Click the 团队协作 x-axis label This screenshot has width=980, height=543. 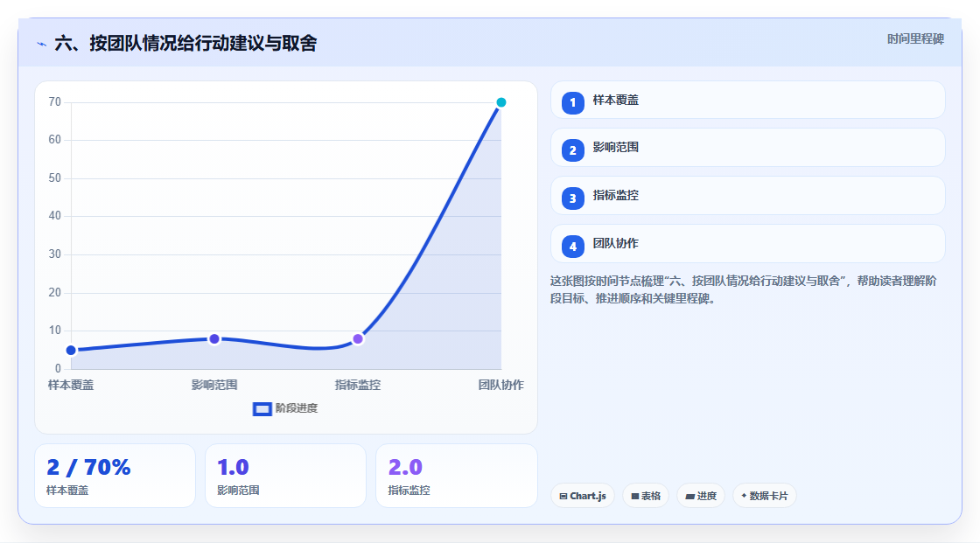501,385
